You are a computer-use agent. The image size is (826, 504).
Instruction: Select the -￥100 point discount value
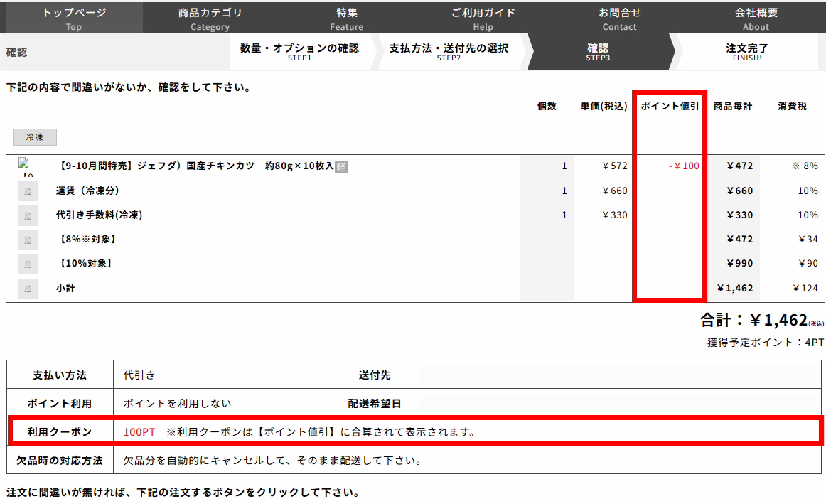click(684, 166)
